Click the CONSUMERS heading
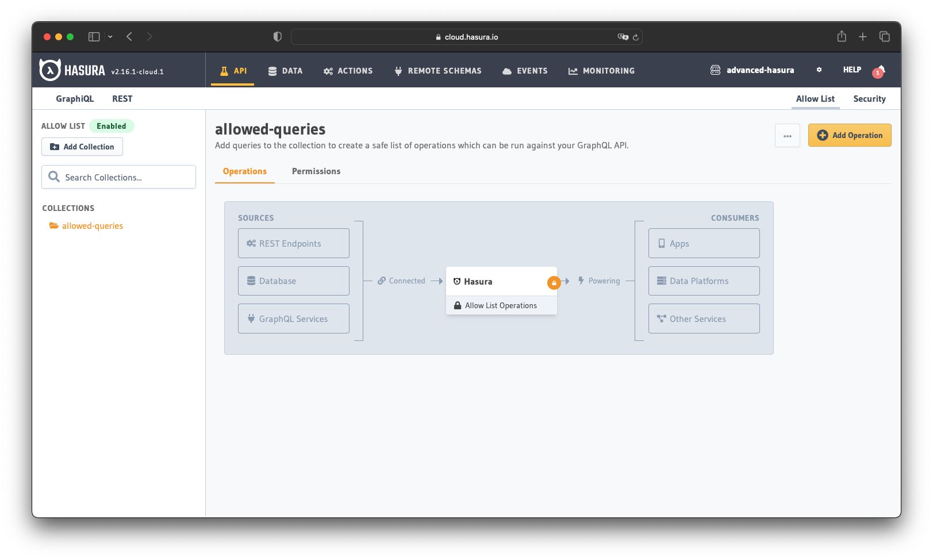This screenshot has height=560, width=933. coord(735,218)
